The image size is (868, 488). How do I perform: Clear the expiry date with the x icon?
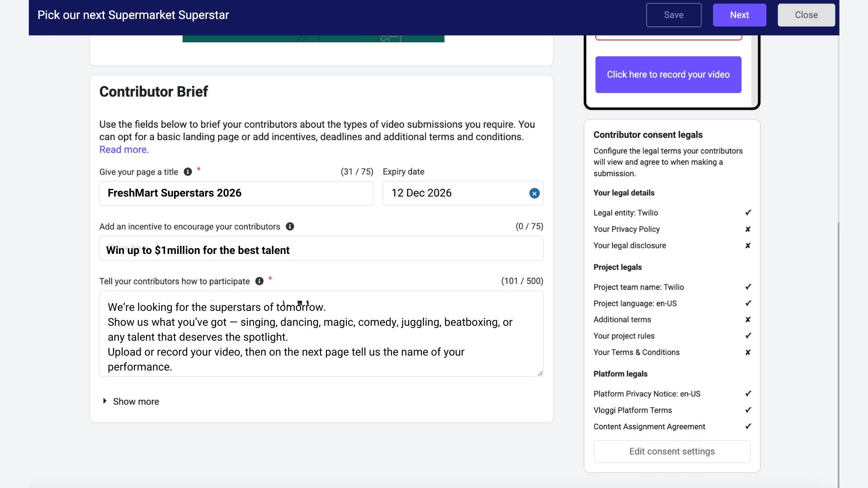click(x=534, y=193)
